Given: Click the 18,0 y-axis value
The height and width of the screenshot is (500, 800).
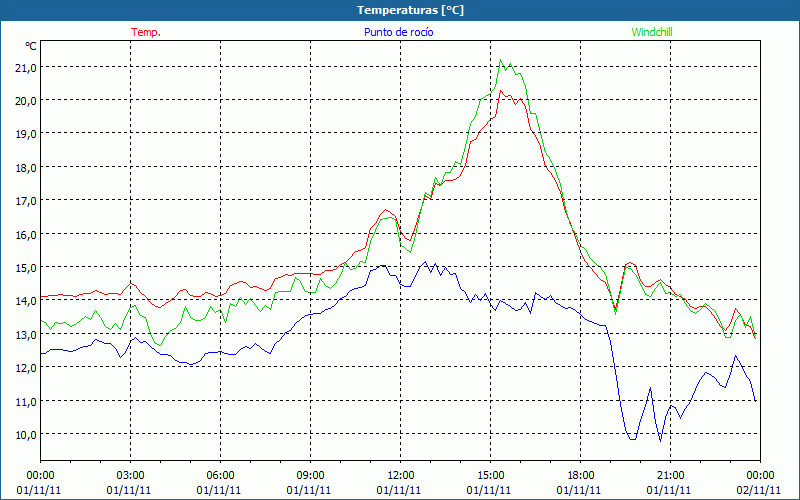Looking at the screenshot, I should click(x=26, y=167).
